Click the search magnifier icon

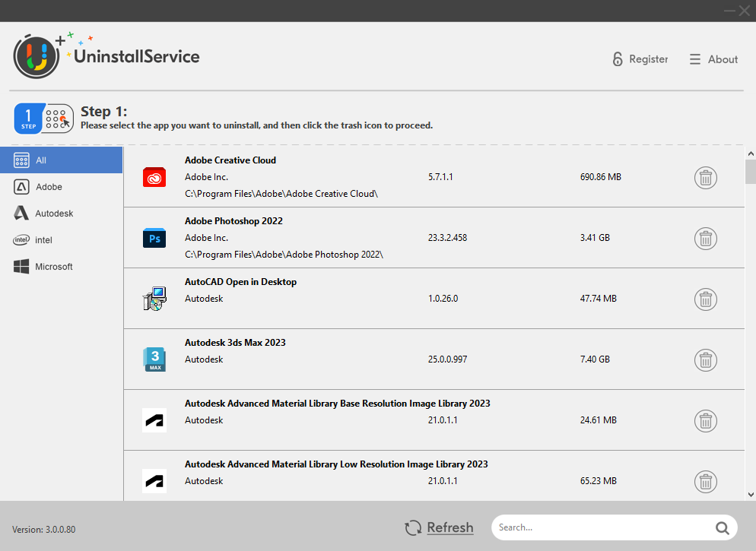coord(722,528)
